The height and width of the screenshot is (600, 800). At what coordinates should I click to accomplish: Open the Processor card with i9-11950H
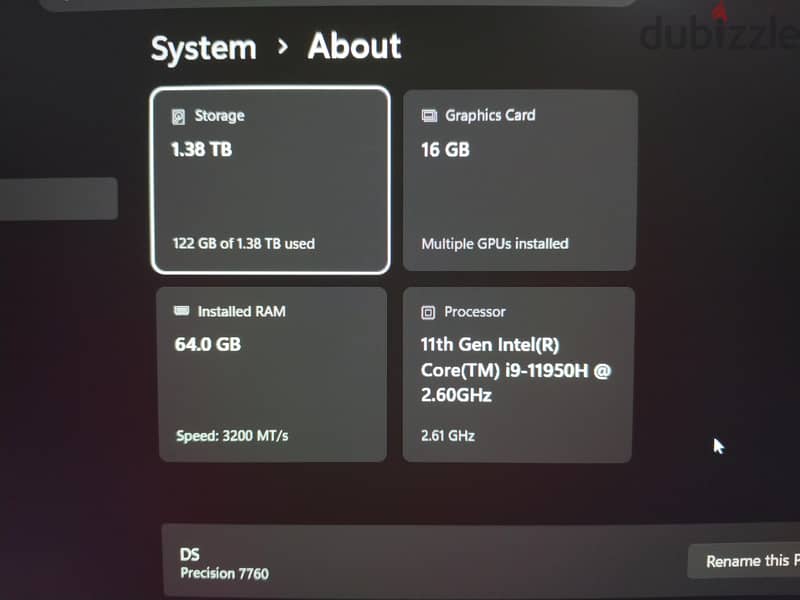pos(518,374)
